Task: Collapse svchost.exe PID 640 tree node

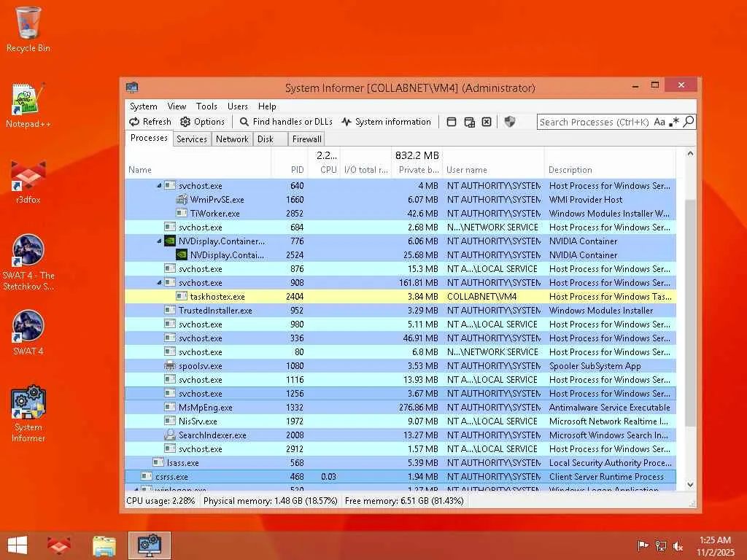Action: coord(159,186)
